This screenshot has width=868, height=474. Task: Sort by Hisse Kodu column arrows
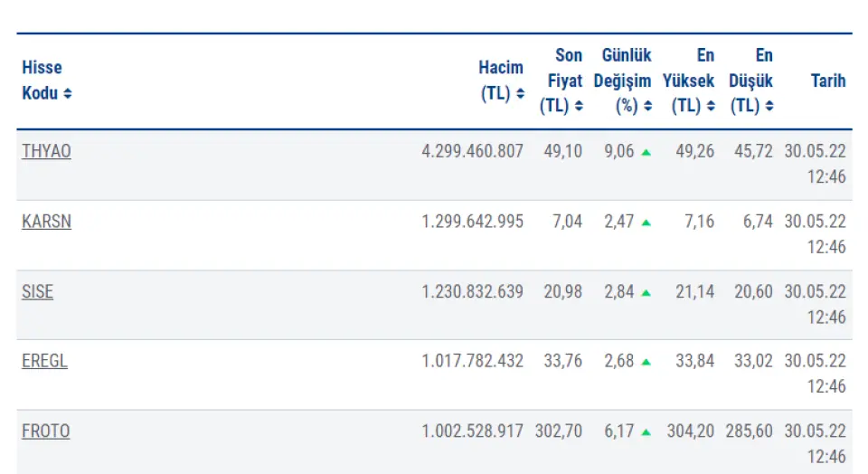[x=68, y=94]
